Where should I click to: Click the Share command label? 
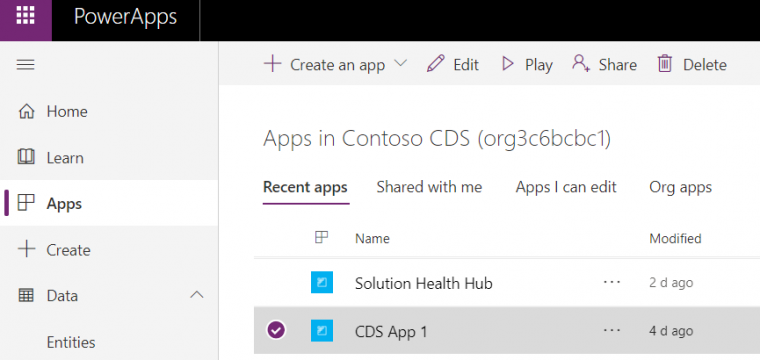click(x=618, y=65)
